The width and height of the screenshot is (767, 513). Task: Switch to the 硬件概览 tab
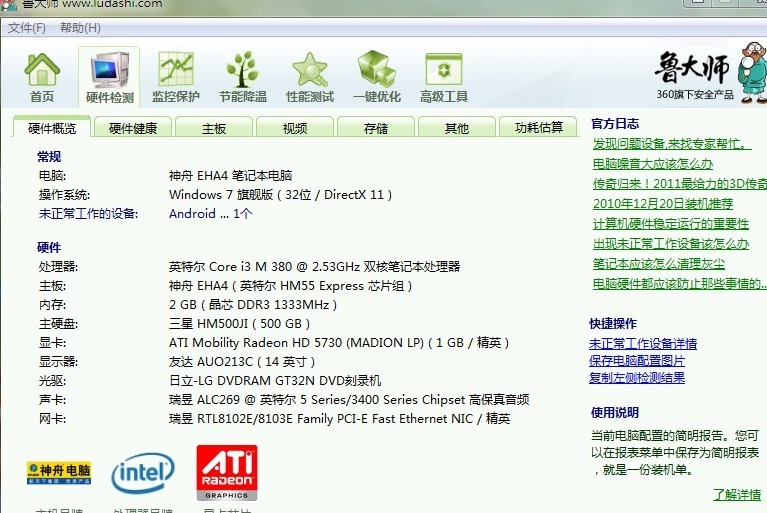[52, 128]
